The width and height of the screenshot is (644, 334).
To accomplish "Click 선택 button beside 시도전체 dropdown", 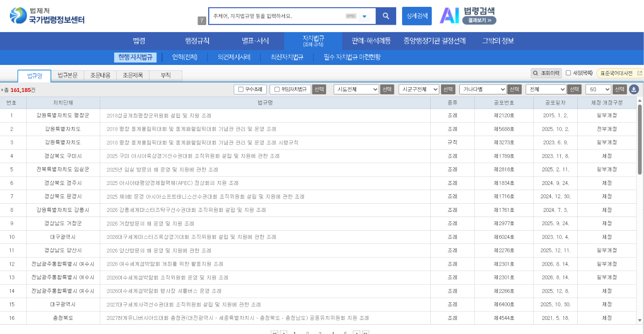I will pos(387,89).
